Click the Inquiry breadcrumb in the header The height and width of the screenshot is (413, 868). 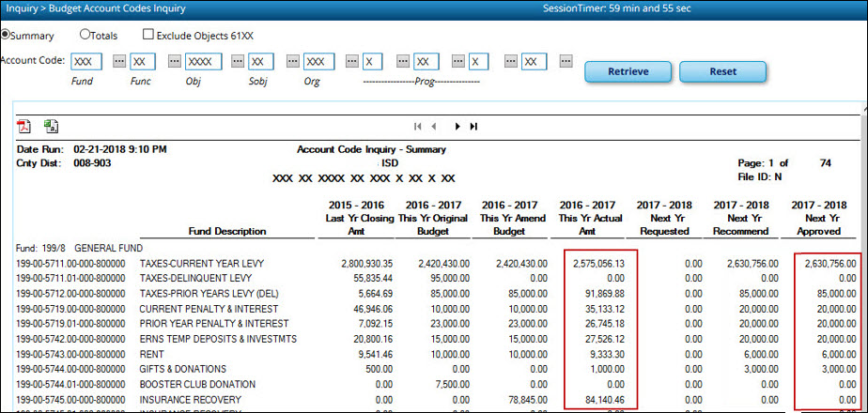click(21, 8)
